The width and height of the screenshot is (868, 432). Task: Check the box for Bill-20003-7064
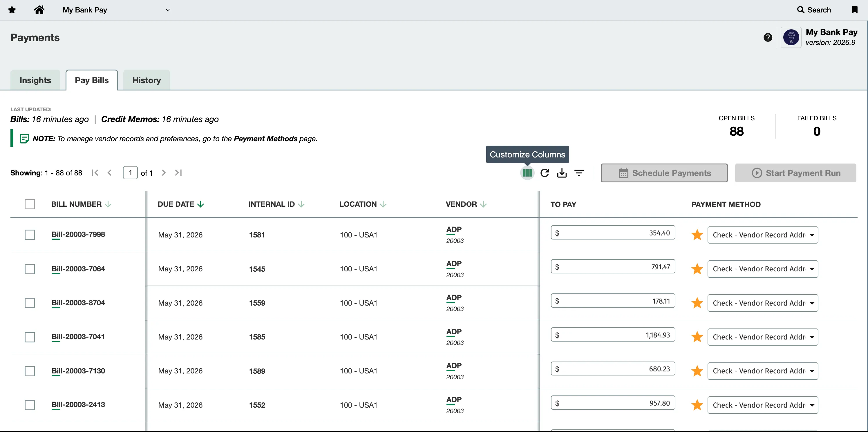(x=30, y=269)
